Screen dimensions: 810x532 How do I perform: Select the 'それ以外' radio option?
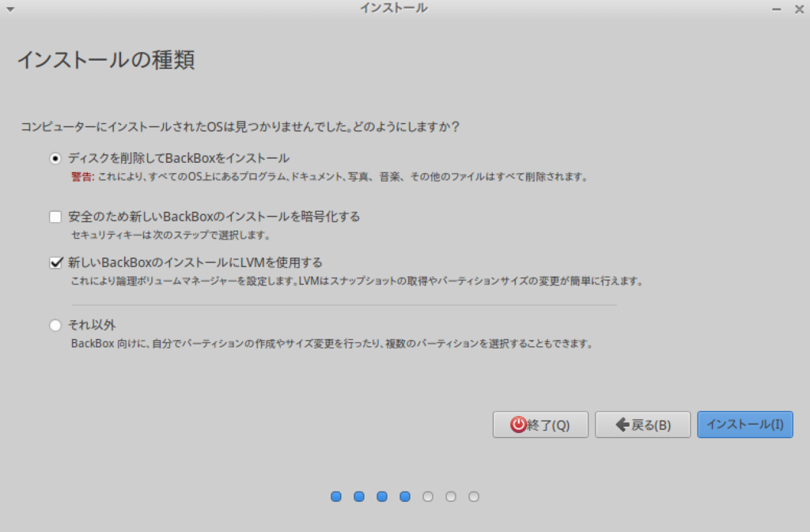(55, 325)
